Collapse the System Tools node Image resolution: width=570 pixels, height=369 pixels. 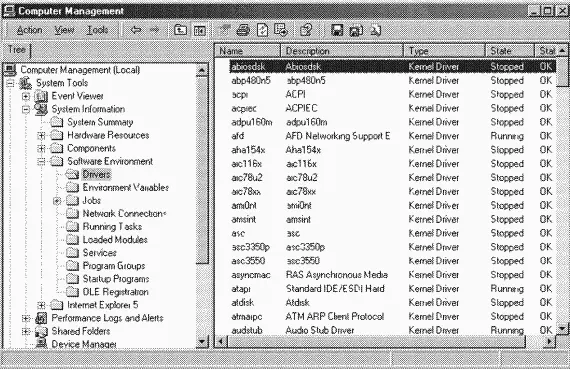pos(11,83)
